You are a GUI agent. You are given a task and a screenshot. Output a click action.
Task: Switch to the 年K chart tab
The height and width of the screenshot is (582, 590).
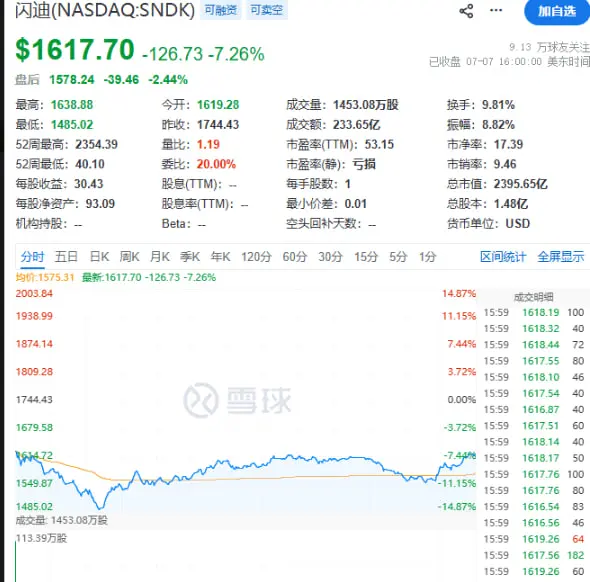[x=220, y=257]
